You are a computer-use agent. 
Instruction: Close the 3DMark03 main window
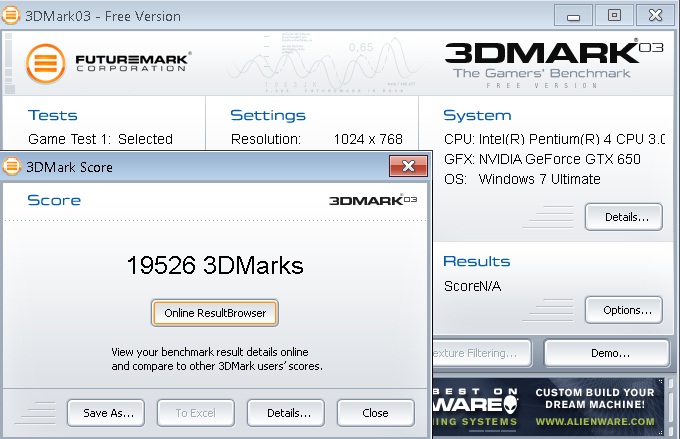655,16
